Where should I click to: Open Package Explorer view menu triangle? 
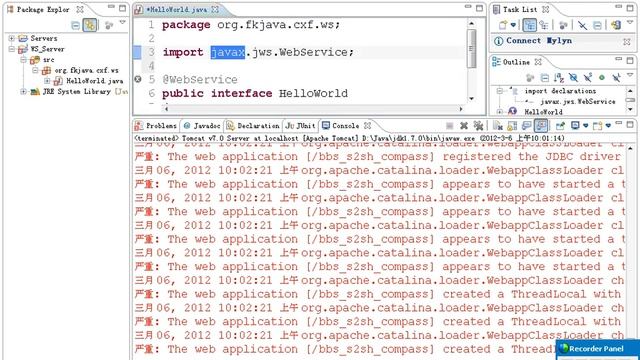point(122,23)
